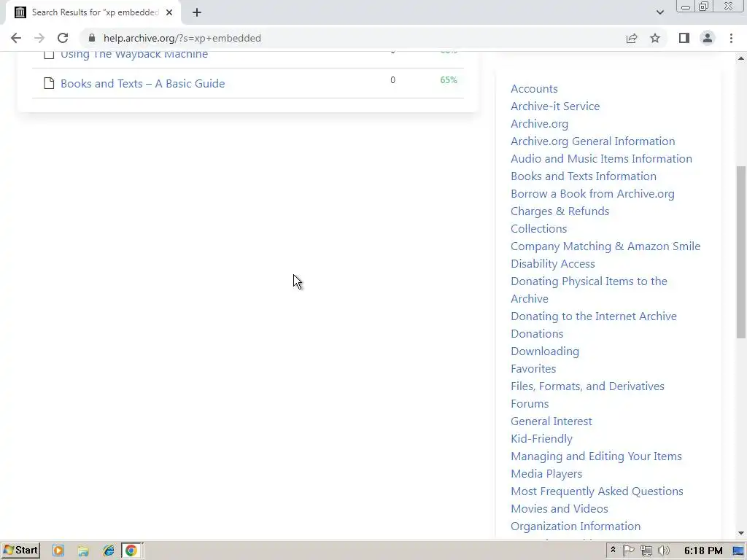Open Donating to the Internet Archive

[x=594, y=316]
